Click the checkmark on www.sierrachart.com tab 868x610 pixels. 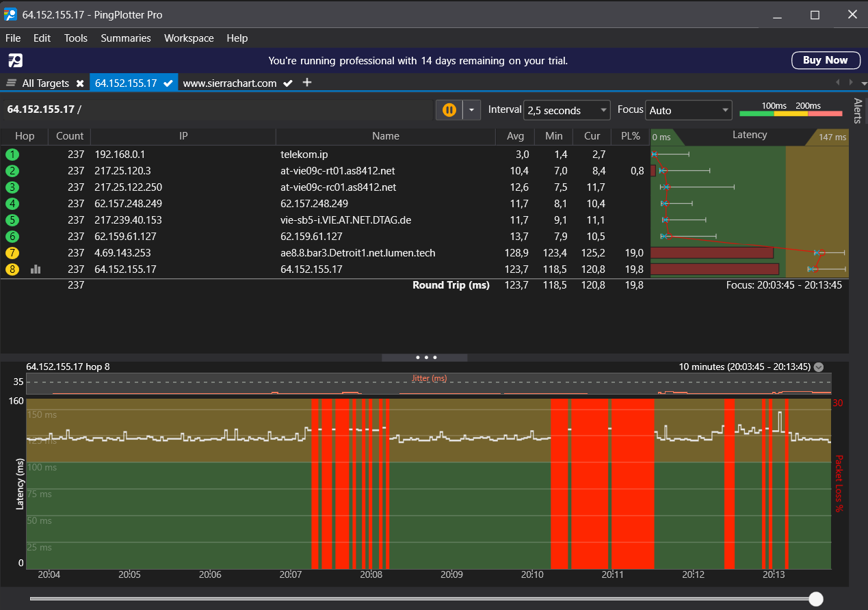288,83
